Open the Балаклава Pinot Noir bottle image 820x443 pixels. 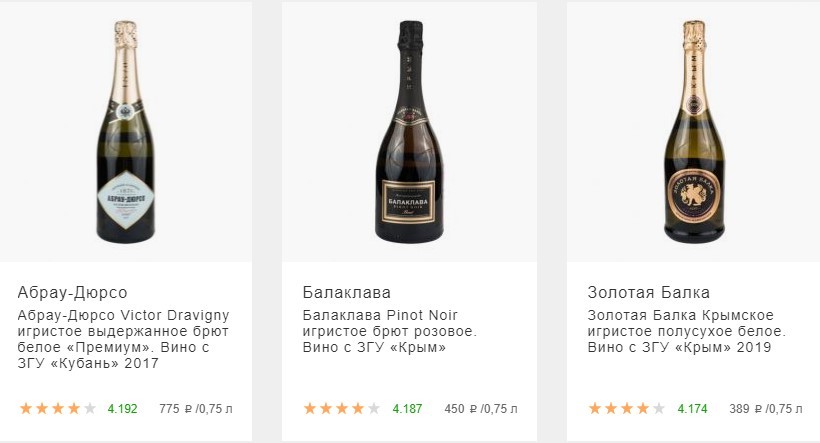[407, 131]
